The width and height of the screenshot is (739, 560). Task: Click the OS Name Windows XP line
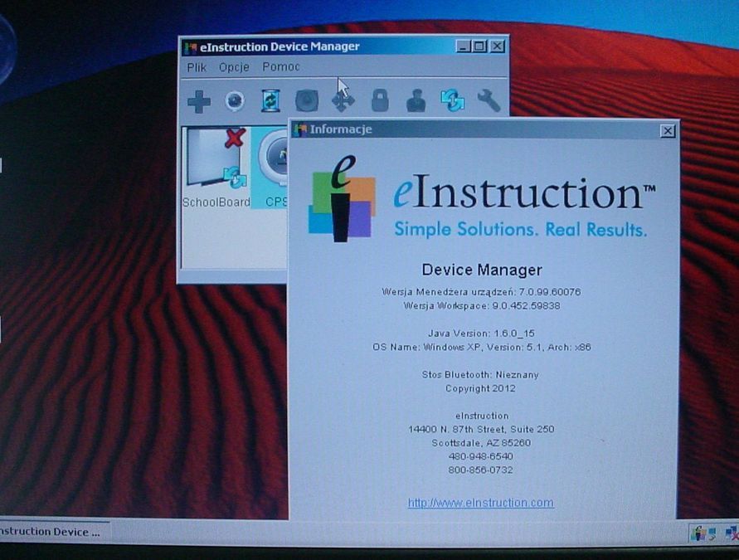pos(481,348)
